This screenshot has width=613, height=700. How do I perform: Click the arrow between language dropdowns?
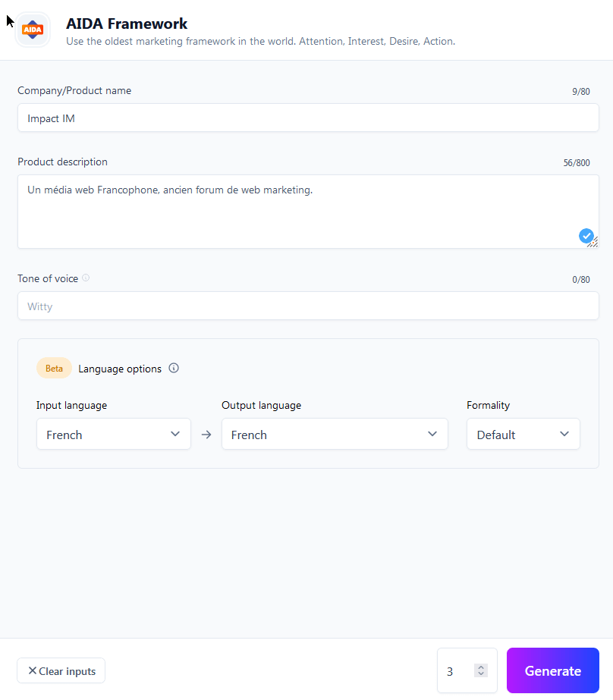[206, 434]
